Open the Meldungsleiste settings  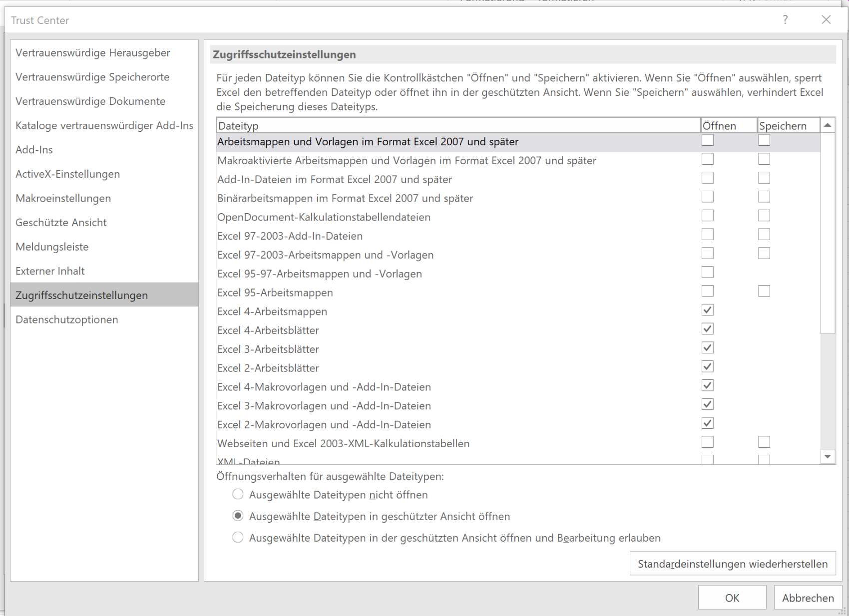pos(104,247)
